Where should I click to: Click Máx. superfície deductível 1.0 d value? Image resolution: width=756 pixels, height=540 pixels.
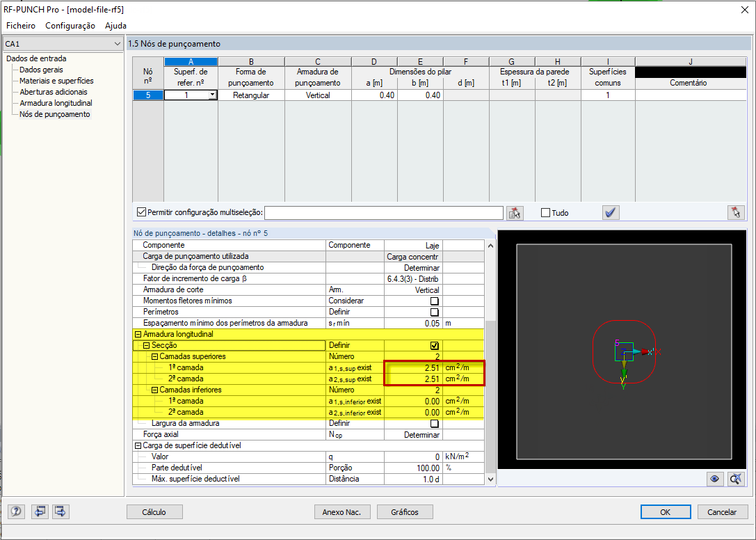(414, 479)
